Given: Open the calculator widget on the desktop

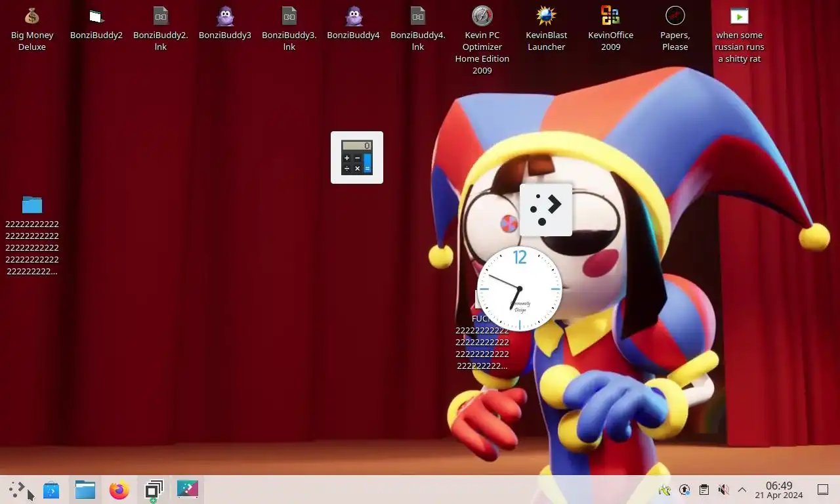Looking at the screenshot, I should (x=357, y=157).
